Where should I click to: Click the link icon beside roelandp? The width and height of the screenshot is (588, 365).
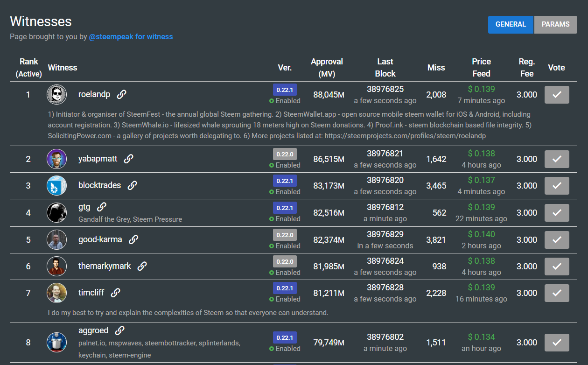[x=121, y=94]
